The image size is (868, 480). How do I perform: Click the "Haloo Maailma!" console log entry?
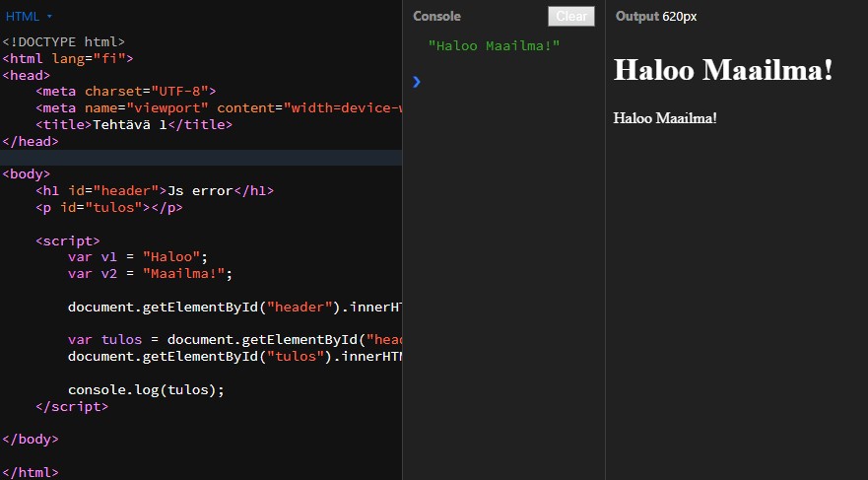pos(494,45)
